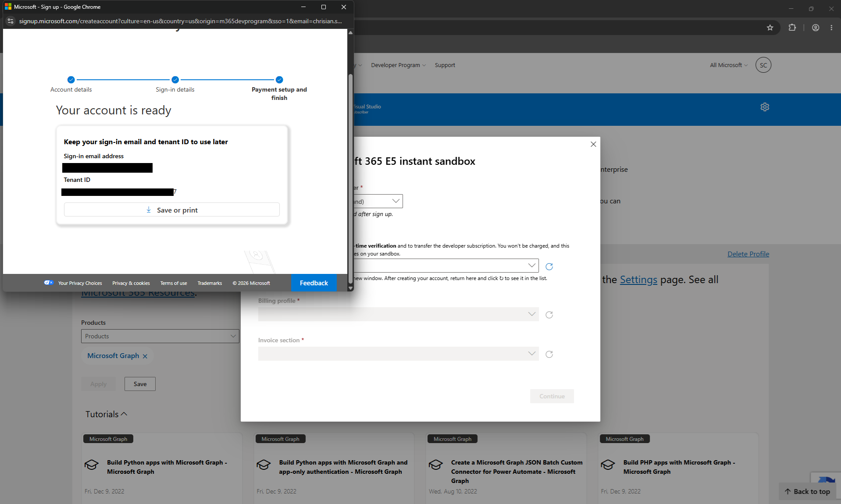Click the graduation cap icon for JSON Batch Custom Connector
Screen dimensions: 841x504
[436, 465]
